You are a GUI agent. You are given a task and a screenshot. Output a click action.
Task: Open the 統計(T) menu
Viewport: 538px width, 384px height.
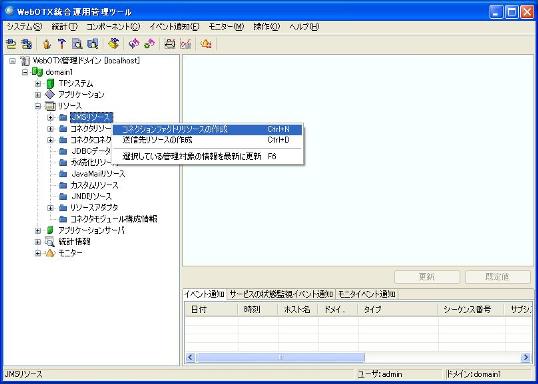point(65,27)
